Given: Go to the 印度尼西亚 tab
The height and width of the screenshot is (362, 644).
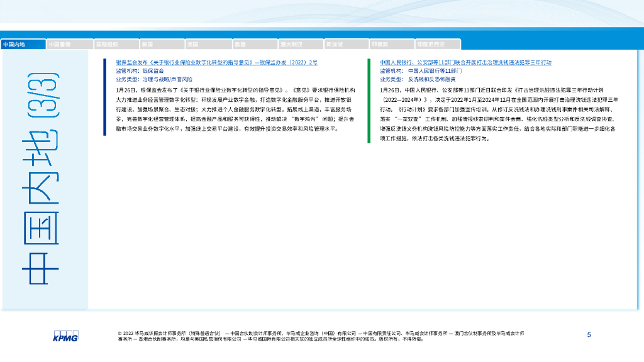Looking at the screenshot, I should 438,45.
